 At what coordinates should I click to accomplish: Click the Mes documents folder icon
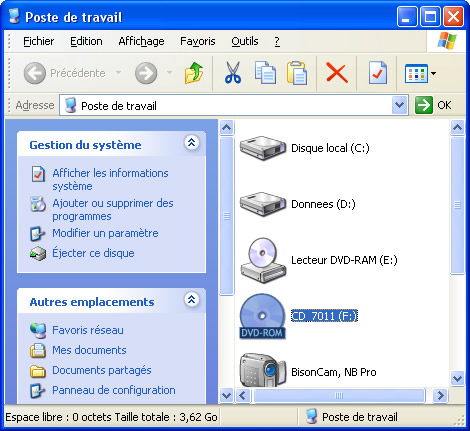tap(38, 351)
